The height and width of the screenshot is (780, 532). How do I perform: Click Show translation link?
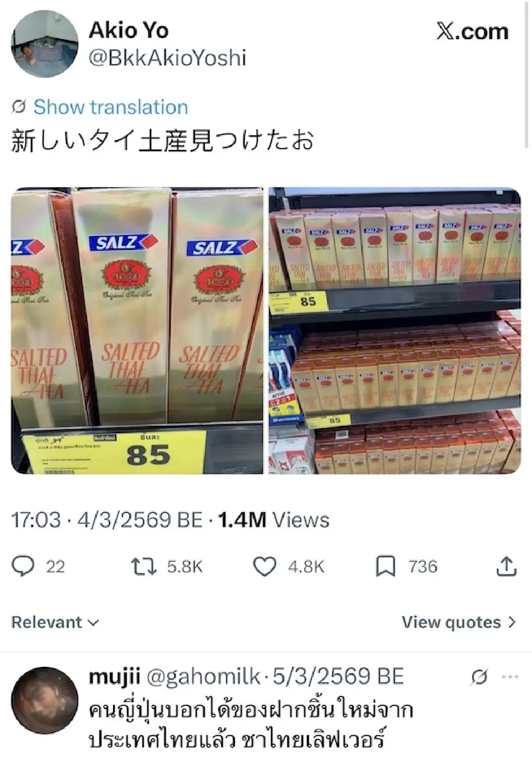110,107
